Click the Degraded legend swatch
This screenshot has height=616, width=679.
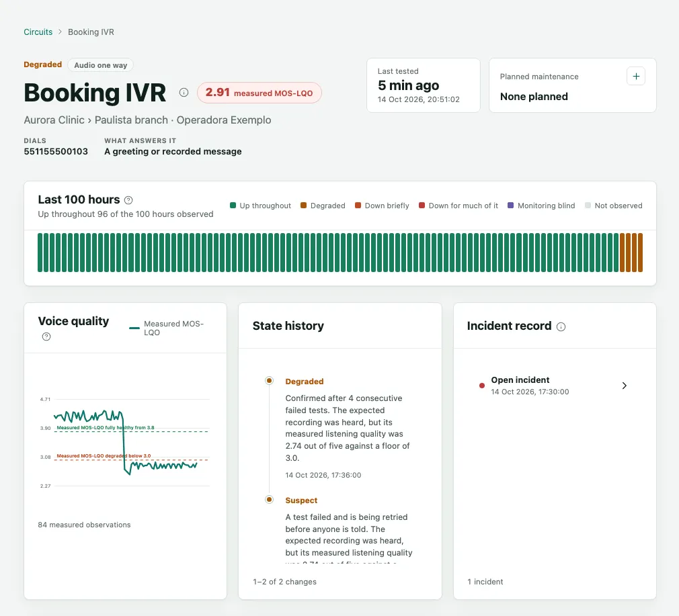(304, 206)
